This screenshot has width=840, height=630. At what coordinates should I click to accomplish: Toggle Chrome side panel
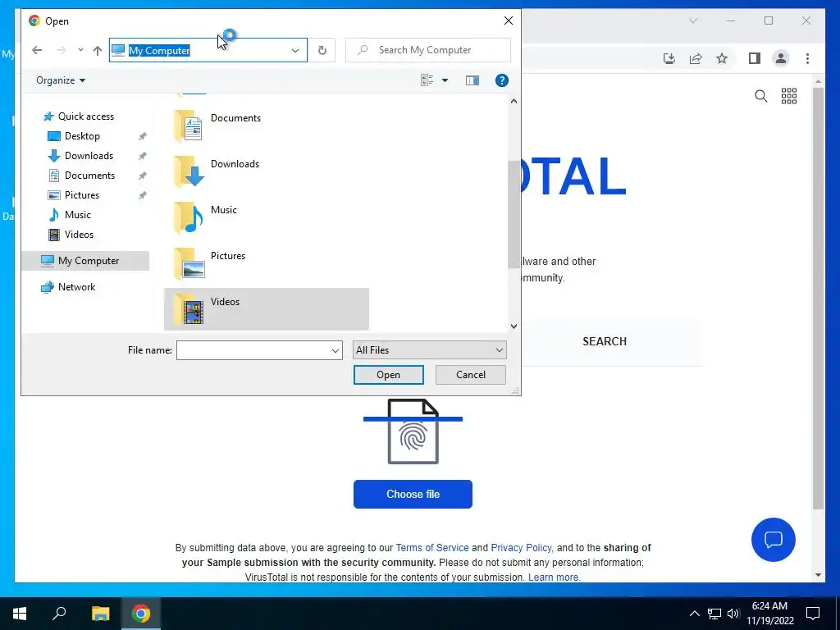755,58
